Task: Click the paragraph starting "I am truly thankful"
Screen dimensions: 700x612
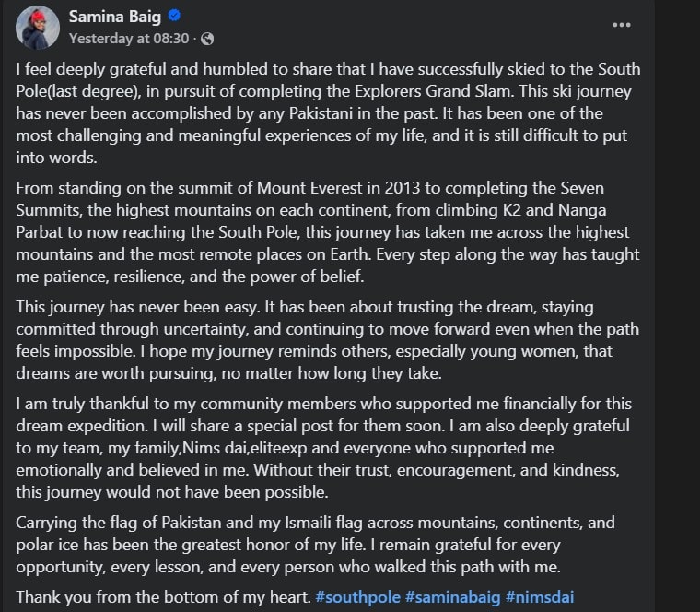Action: pyautogui.click(x=328, y=447)
